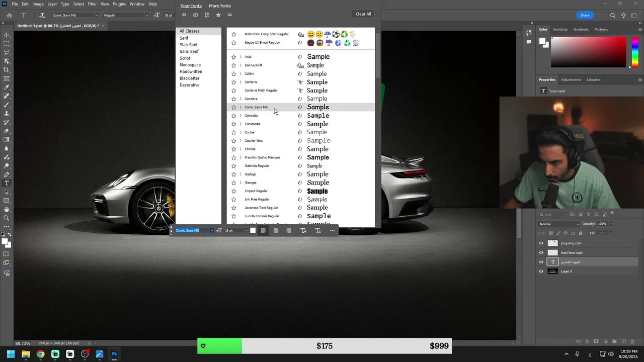Filter fonts by the Slab Serif class
Viewport: 644px width, 362px height.
click(189, 45)
